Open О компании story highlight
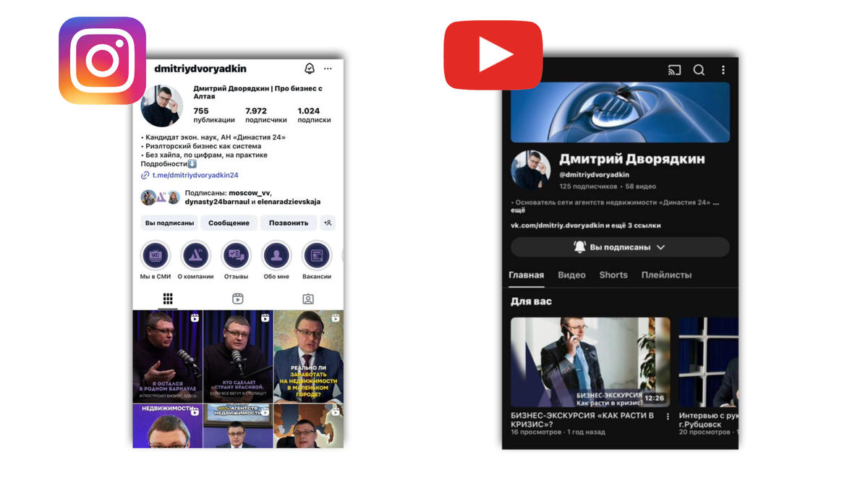 click(x=195, y=255)
